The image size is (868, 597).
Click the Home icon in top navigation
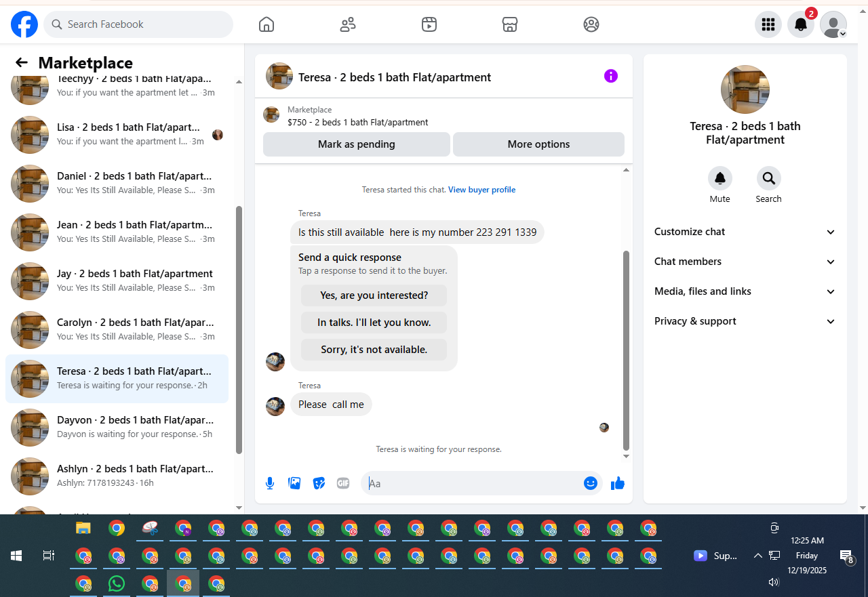tap(267, 24)
